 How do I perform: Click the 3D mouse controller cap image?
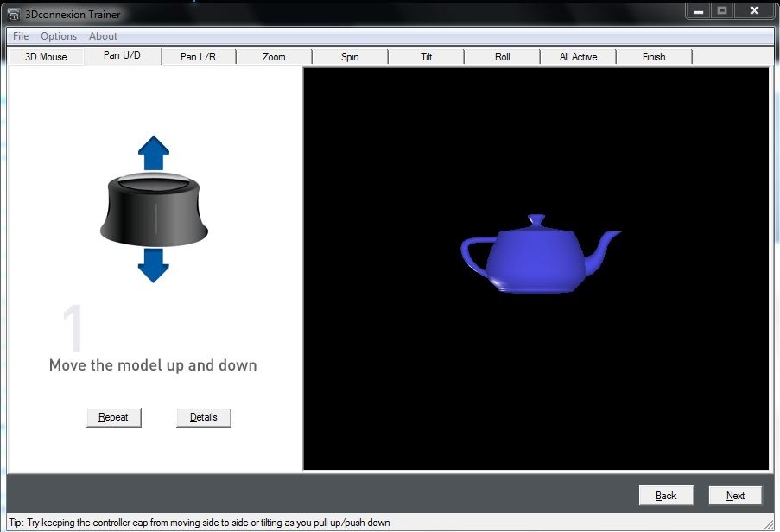pos(154,209)
